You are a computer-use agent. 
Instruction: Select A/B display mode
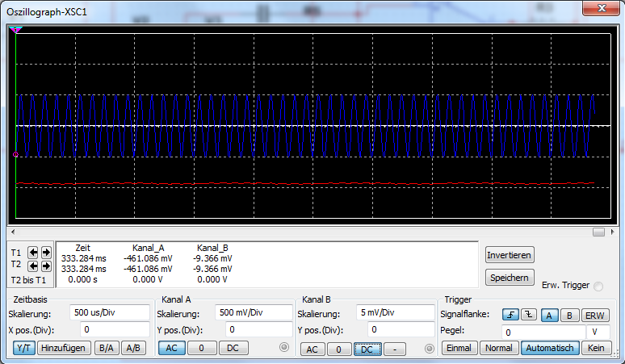tap(133, 348)
